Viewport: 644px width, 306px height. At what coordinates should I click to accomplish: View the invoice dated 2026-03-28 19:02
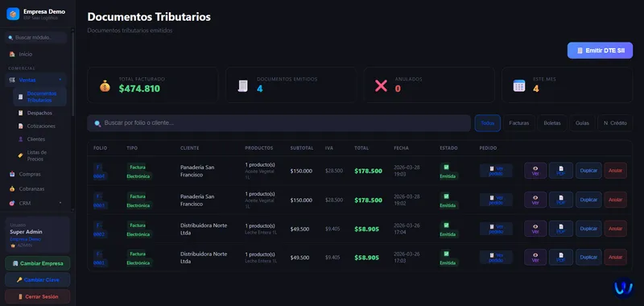click(x=535, y=200)
